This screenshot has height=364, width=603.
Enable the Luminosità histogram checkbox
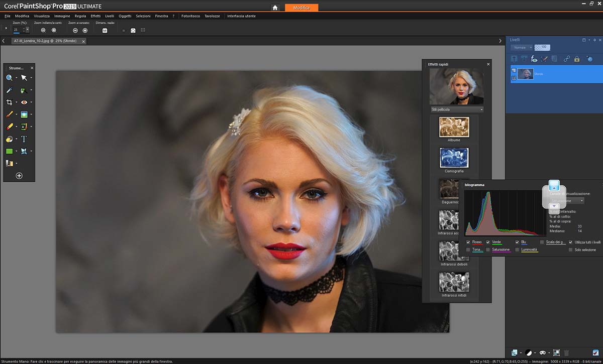click(x=518, y=250)
